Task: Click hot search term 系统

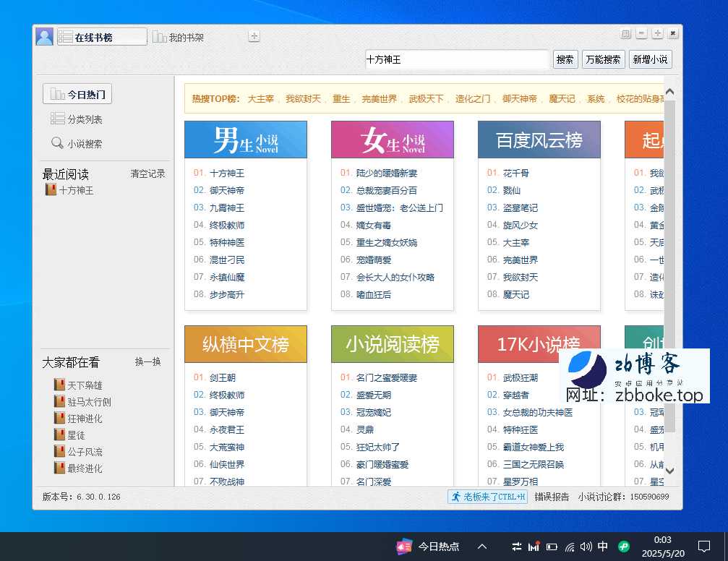Action: [596, 99]
